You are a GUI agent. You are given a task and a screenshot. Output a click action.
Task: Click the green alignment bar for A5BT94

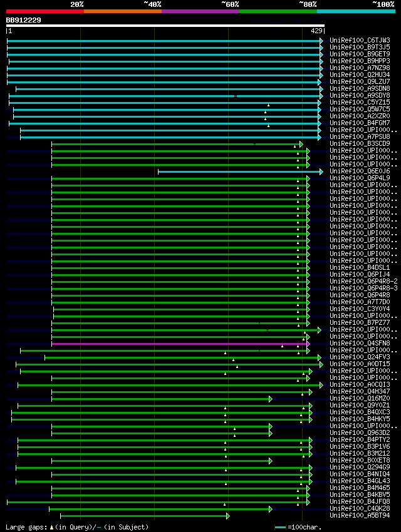(145, 516)
